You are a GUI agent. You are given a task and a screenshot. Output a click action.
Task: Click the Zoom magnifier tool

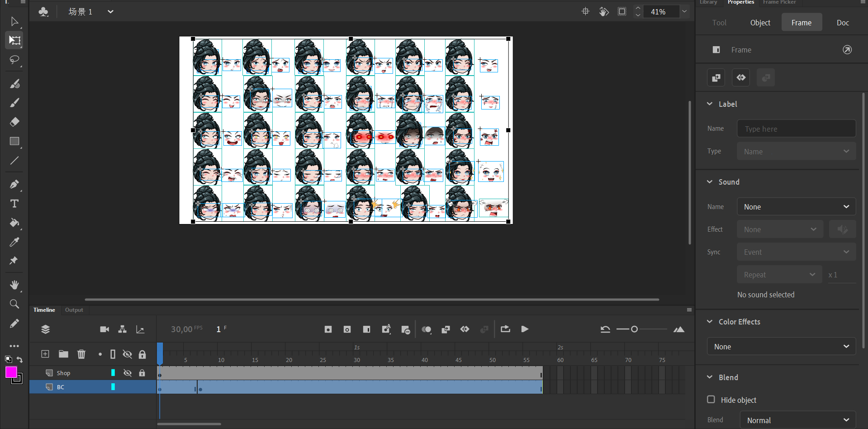(x=14, y=304)
